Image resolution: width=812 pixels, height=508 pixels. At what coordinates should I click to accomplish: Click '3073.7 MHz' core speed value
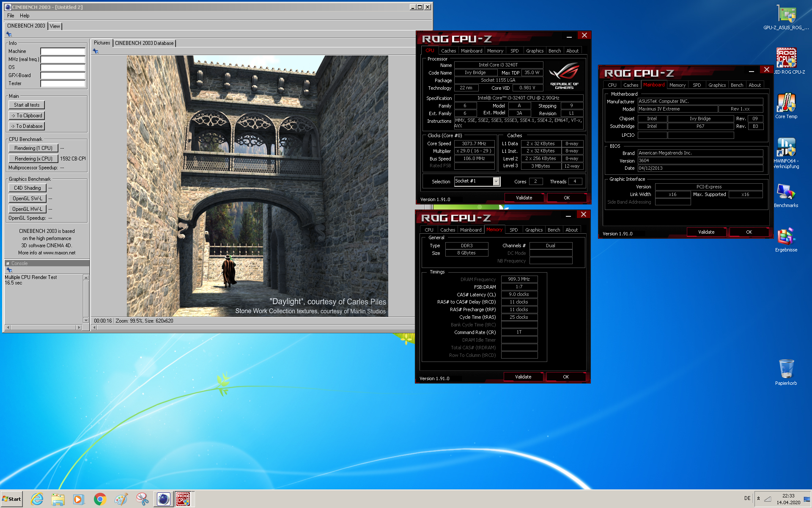point(474,144)
